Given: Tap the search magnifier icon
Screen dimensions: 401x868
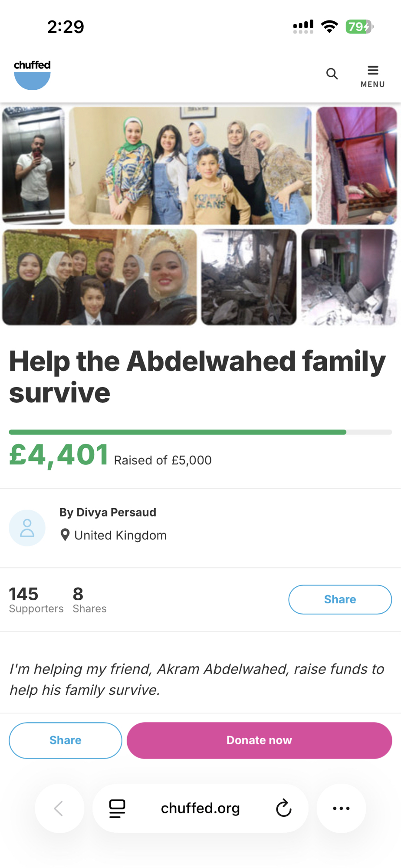Looking at the screenshot, I should coord(332,74).
